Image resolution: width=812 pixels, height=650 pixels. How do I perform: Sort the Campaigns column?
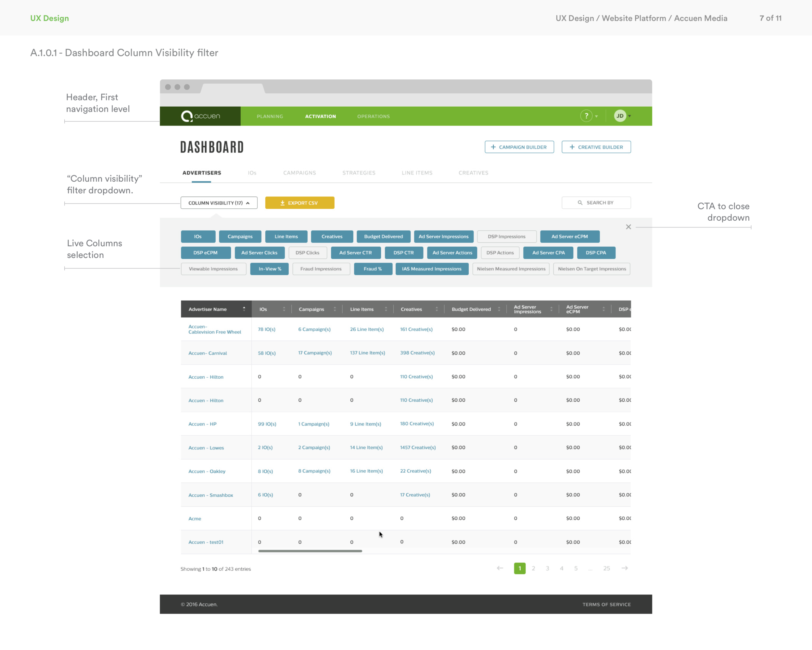(x=335, y=309)
